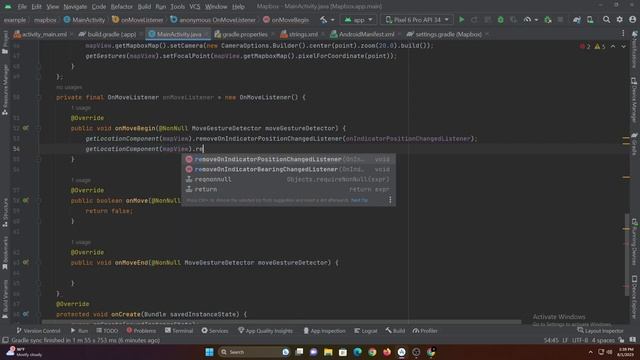Jump to previous highlighted error arrow
This screenshot has height=360, width=640.
pos(613,47)
